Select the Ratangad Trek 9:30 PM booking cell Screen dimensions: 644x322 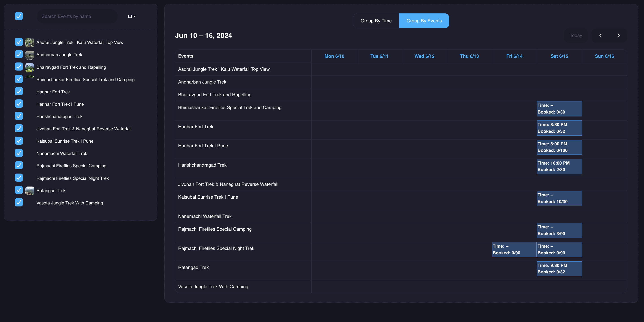[559, 269]
